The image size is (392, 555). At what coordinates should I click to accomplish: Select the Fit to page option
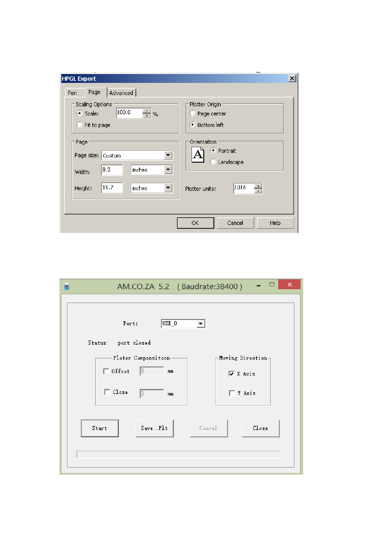(x=80, y=125)
